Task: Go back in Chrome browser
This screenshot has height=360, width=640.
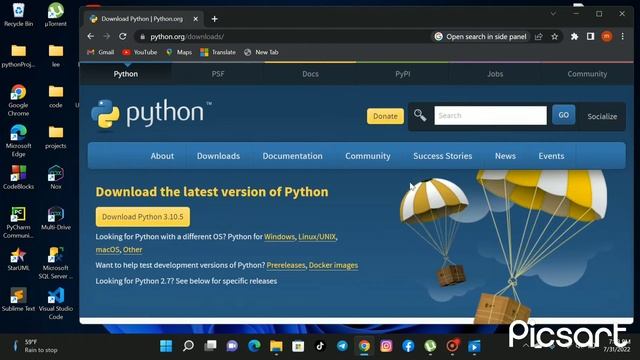Action: (x=91, y=36)
